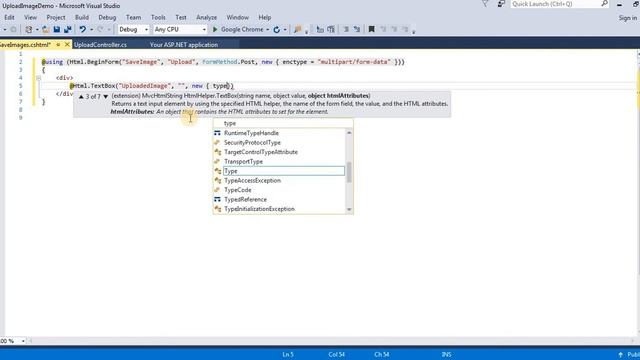Toggle a bookmark on the current line

(371, 29)
